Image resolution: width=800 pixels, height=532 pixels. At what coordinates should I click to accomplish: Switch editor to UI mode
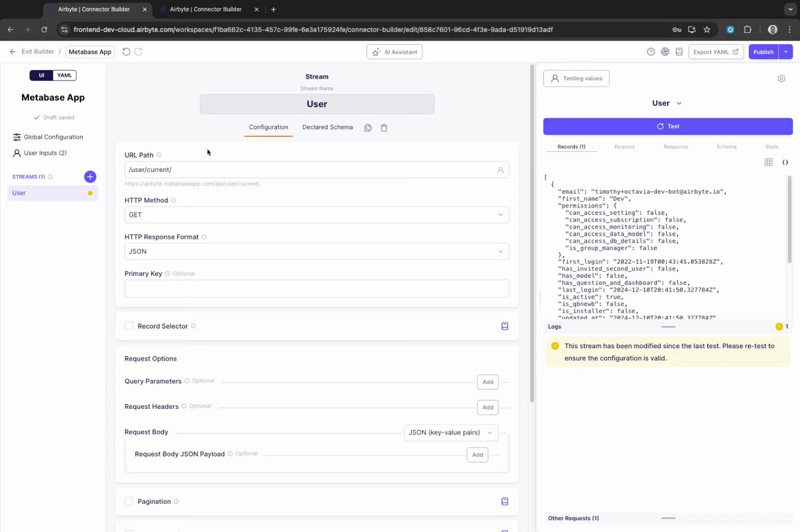tap(41, 76)
